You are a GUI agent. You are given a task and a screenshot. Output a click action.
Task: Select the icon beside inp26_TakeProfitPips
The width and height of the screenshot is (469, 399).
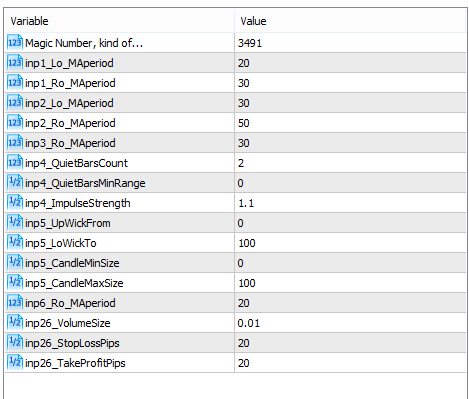point(15,363)
